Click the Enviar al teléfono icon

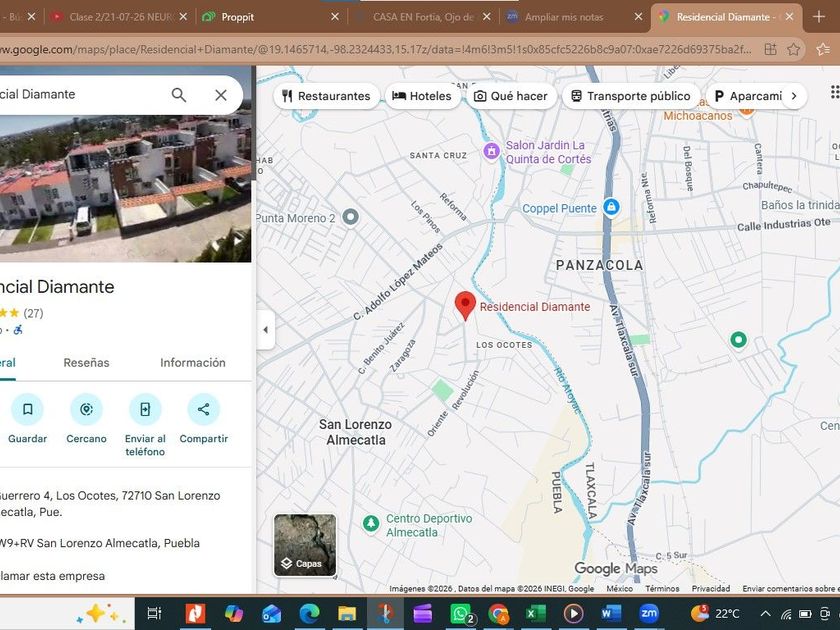coord(145,409)
